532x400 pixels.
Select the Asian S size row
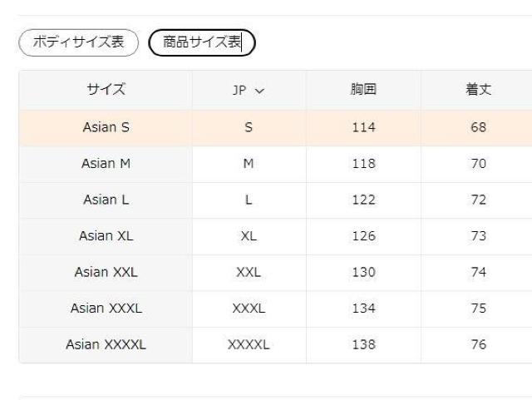(x=106, y=128)
